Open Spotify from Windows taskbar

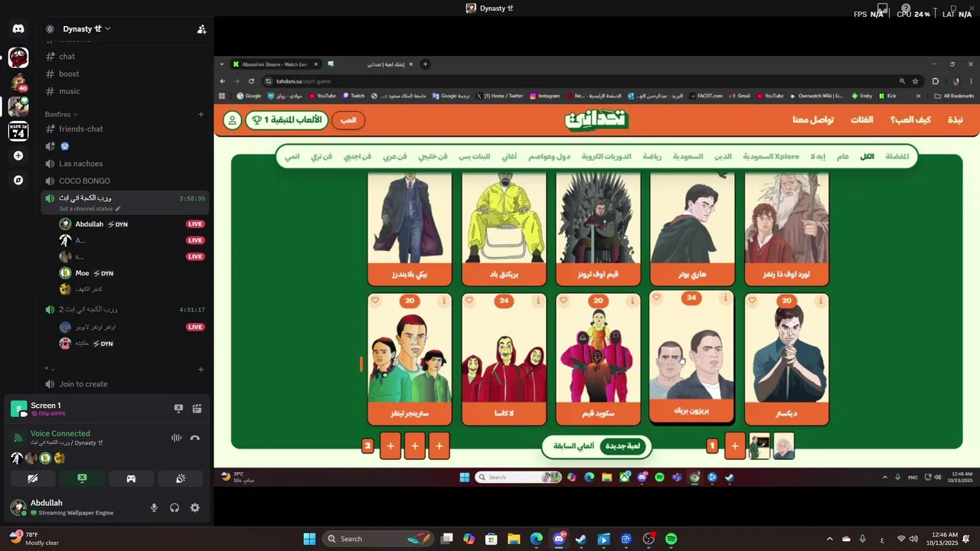click(671, 539)
